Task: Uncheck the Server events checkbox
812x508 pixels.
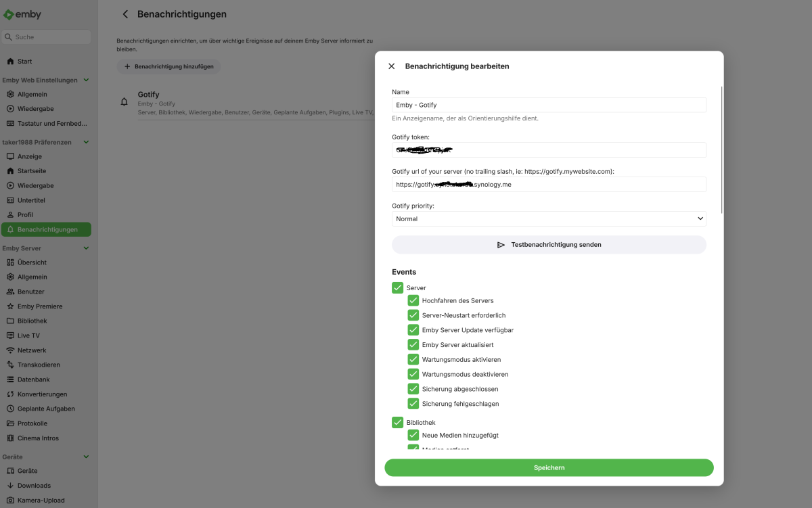Action: [397, 287]
